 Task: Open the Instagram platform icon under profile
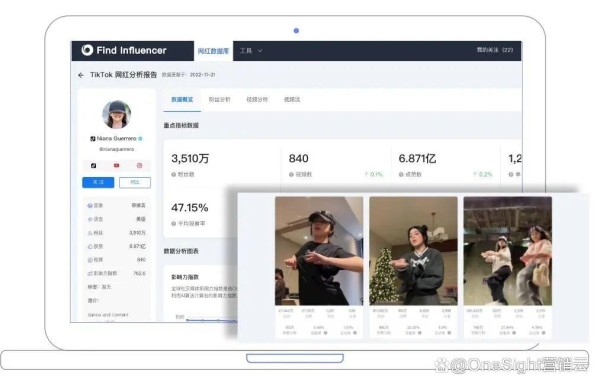pos(139,166)
